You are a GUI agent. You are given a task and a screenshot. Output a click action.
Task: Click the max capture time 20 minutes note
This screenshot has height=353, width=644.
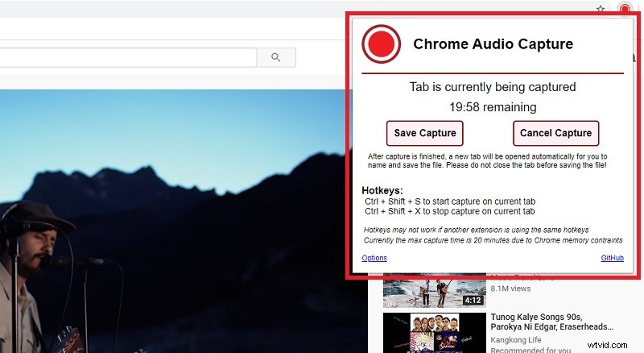click(493, 240)
